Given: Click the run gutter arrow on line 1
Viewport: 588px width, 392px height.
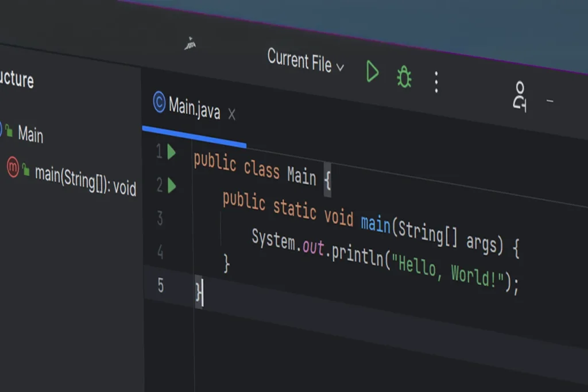Looking at the screenshot, I should pos(171,152).
